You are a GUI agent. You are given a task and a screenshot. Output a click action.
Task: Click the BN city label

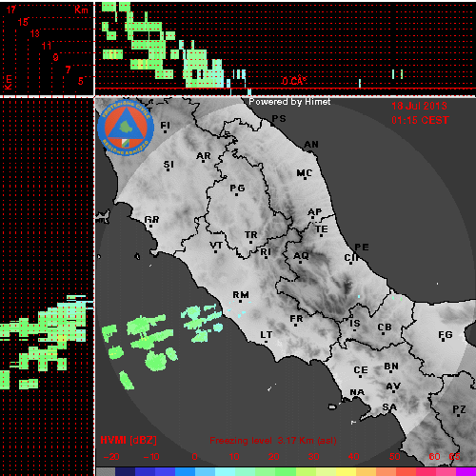coord(391,367)
